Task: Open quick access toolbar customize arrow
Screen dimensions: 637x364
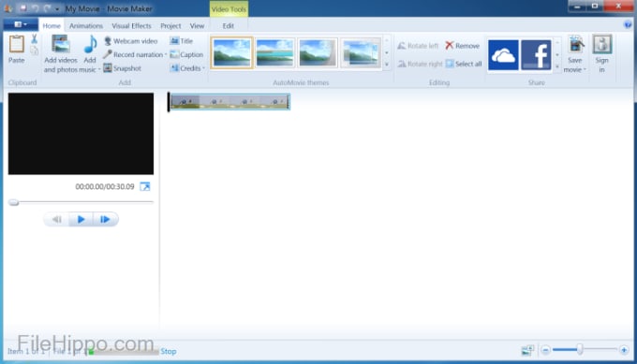Action: 57,8
